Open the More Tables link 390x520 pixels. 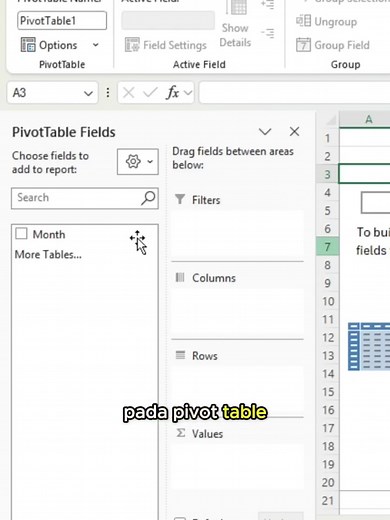(48, 255)
